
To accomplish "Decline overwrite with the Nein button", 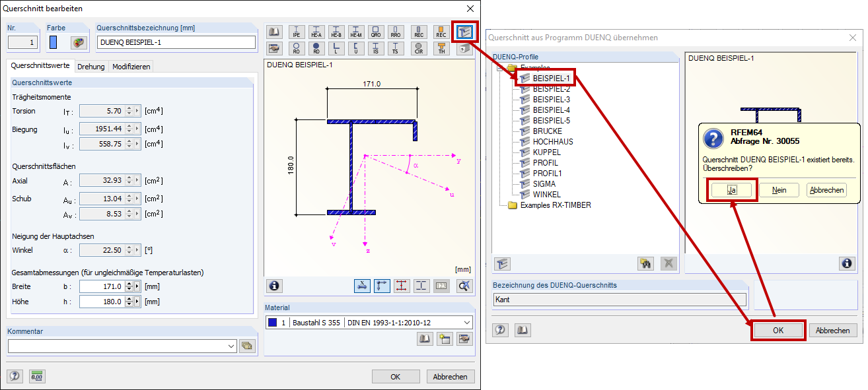I will pos(779,190).
